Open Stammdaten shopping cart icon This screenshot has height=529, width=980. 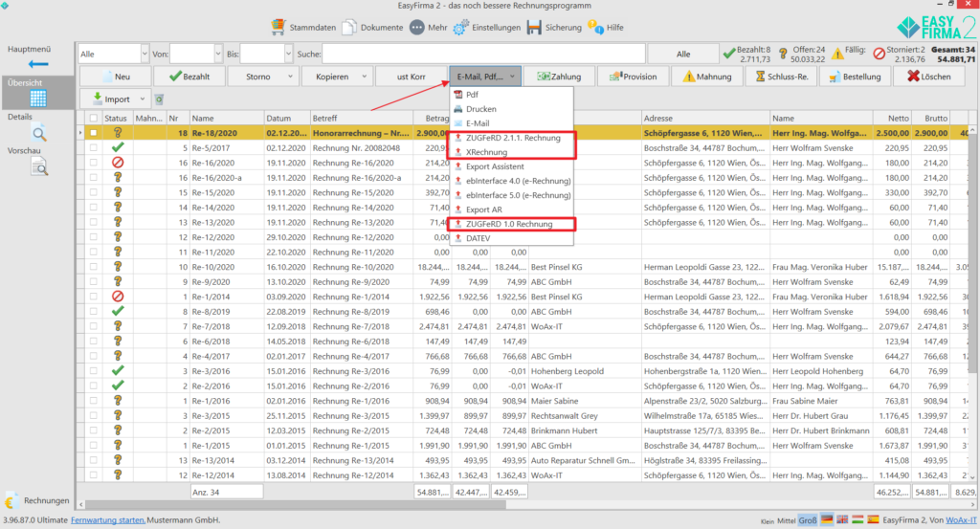[278, 28]
